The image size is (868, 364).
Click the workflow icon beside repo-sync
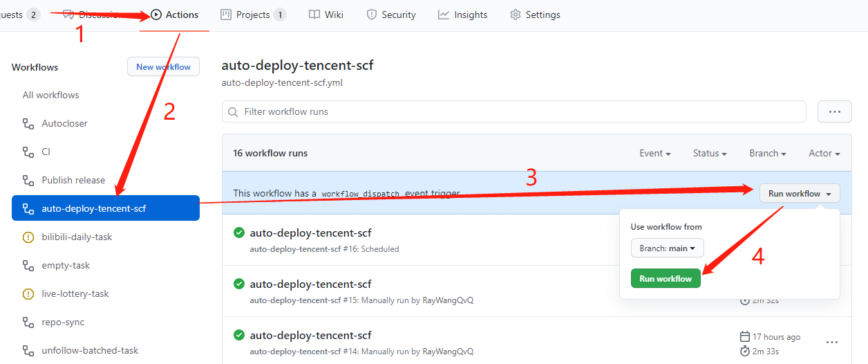point(28,322)
